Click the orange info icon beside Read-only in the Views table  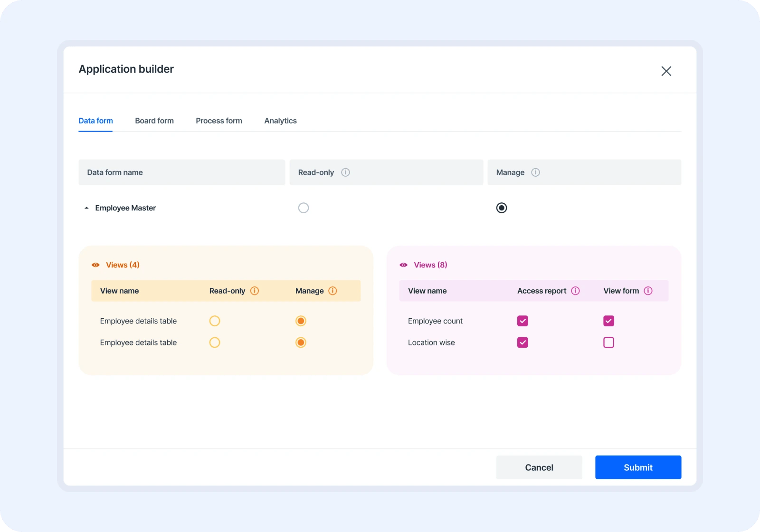(x=255, y=291)
